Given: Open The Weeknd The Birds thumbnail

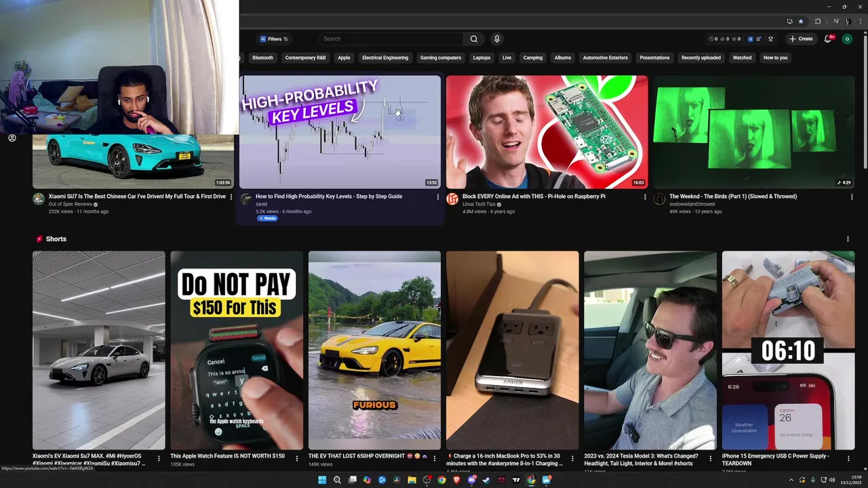Looking at the screenshot, I should click(754, 131).
